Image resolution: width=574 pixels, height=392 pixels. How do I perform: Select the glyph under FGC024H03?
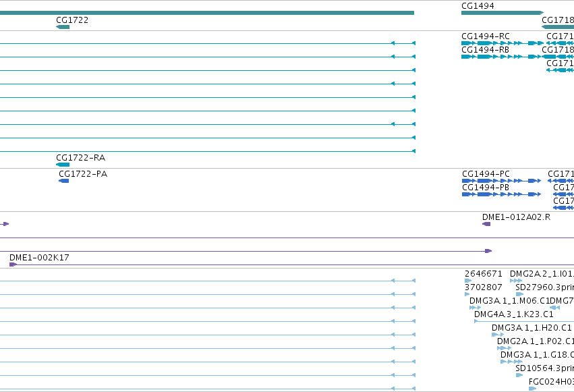pyautogui.click(x=533, y=389)
